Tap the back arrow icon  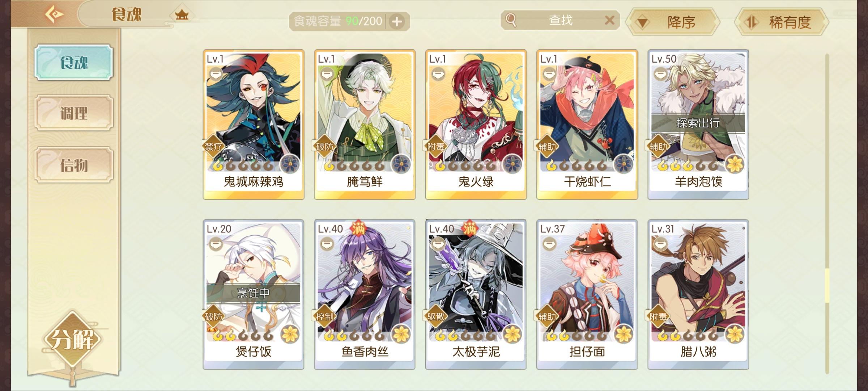point(54,14)
